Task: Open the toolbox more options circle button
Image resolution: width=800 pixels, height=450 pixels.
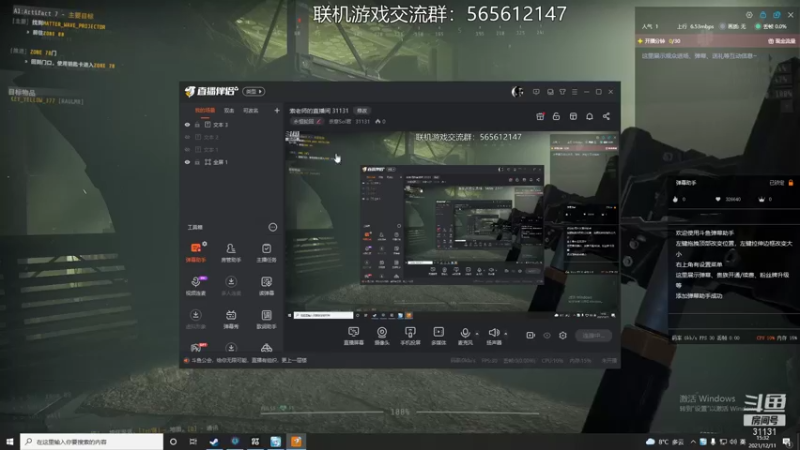Action: tap(273, 227)
